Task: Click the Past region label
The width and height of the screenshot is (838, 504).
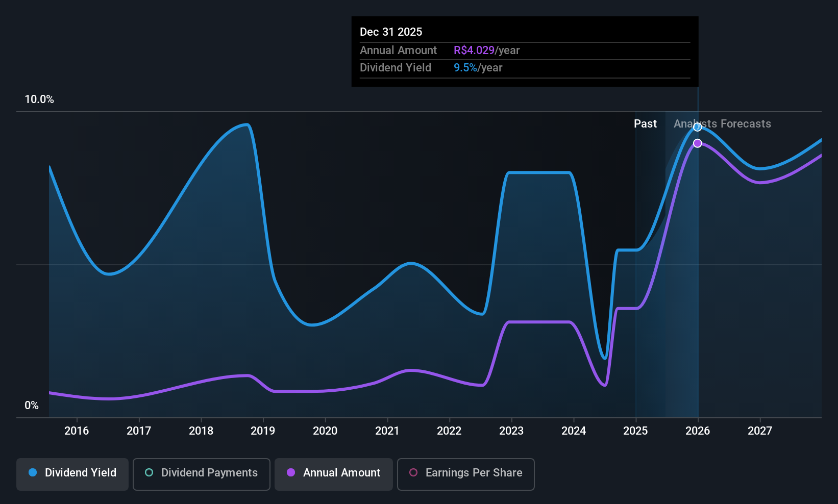Action: (645, 124)
